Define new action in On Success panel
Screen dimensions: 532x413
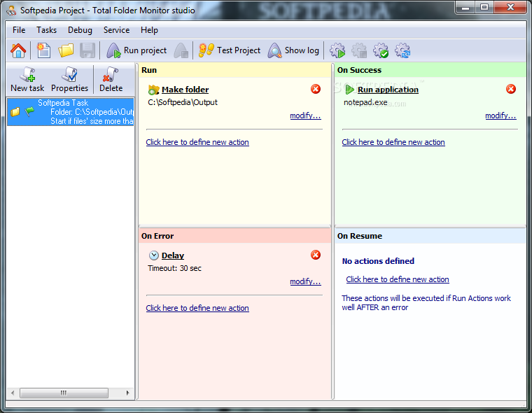(x=393, y=142)
